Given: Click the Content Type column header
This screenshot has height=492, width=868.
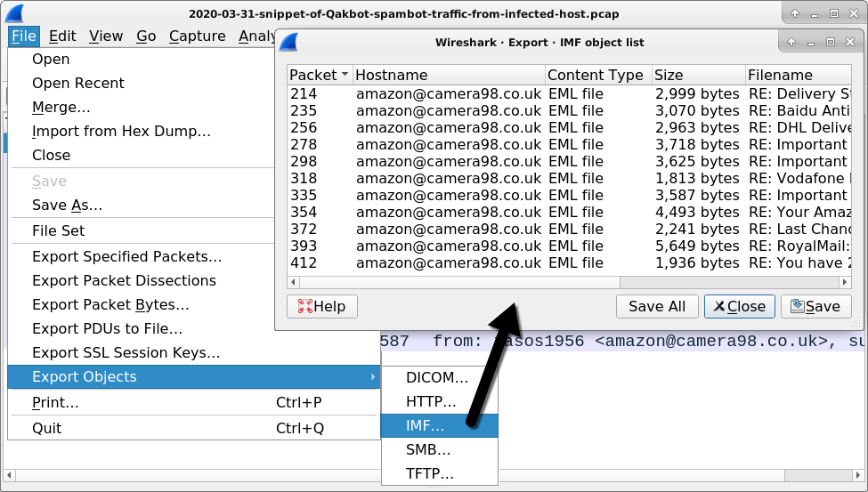Looking at the screenshot, I should tap(598, 75).
